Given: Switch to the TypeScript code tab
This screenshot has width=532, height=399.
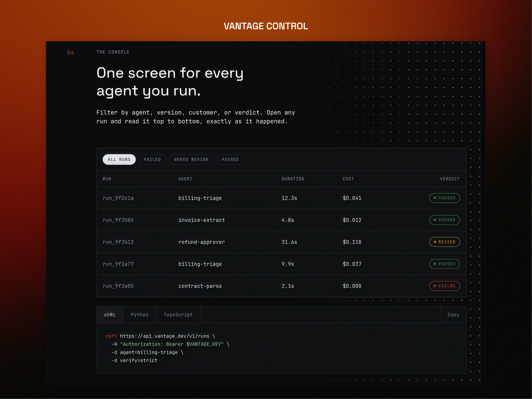Looking at the screenshot, I should pyautogui.click(x=178, y=315).
